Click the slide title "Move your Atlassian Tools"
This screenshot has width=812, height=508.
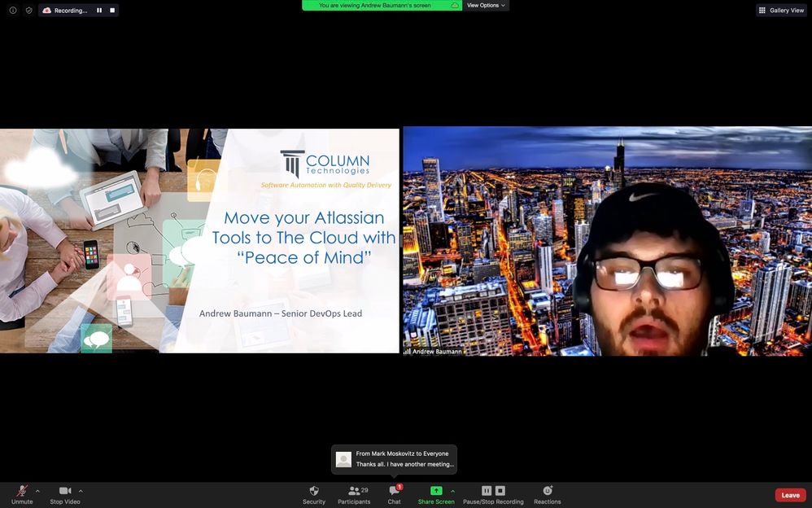pyautogui.click(x=304, y=238)
